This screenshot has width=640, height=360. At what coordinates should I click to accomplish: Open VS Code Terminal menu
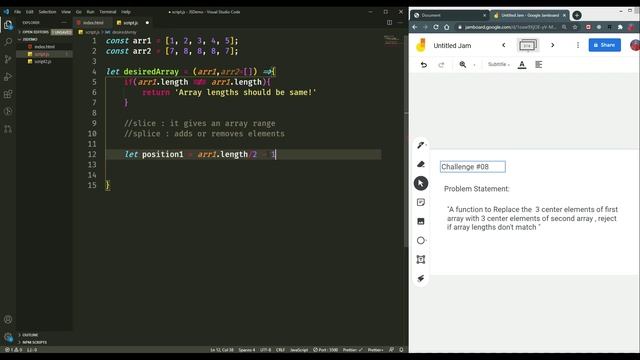click(x=108, y=12)
